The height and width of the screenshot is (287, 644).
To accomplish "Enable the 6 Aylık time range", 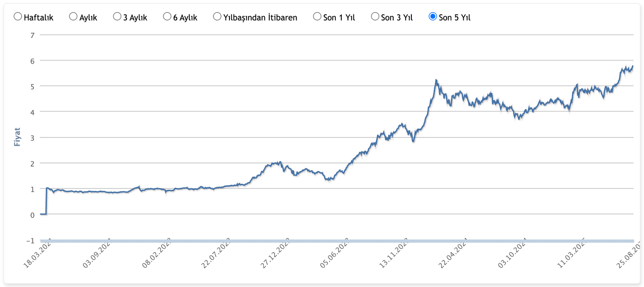I will [166, 16].
